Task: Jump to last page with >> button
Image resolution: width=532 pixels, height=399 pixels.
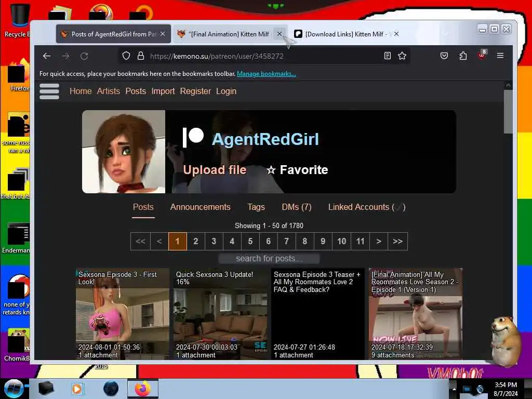Action: (397, 241)
